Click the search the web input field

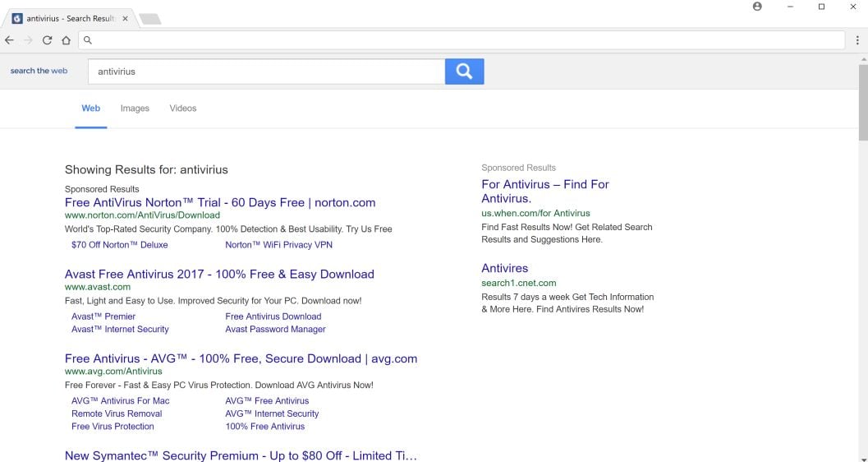pos(267,72)
